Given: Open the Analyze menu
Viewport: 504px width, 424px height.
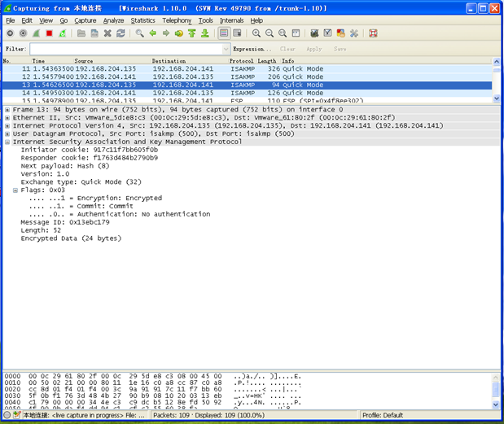Looking at the screenshot, I should [114, 20].
